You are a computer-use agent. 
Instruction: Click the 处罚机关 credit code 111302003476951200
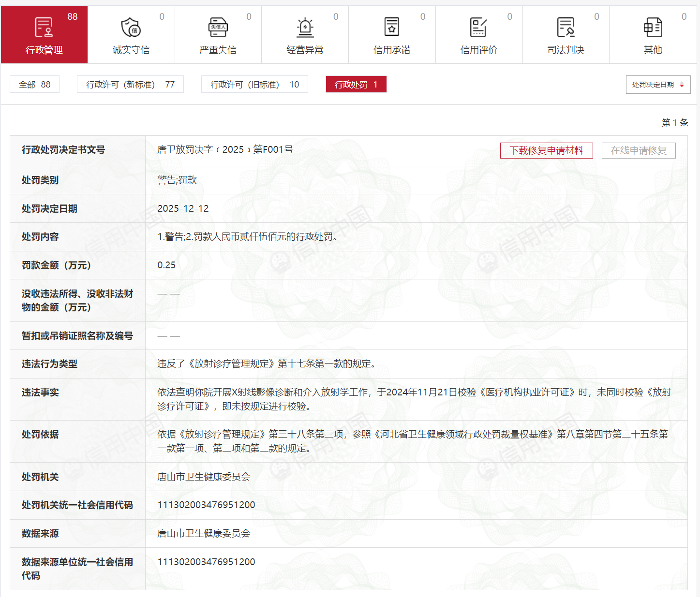coord(206,505)
